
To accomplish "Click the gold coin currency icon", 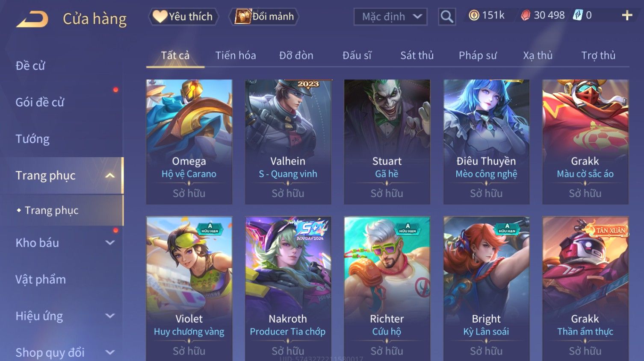I will pos(474,15).
